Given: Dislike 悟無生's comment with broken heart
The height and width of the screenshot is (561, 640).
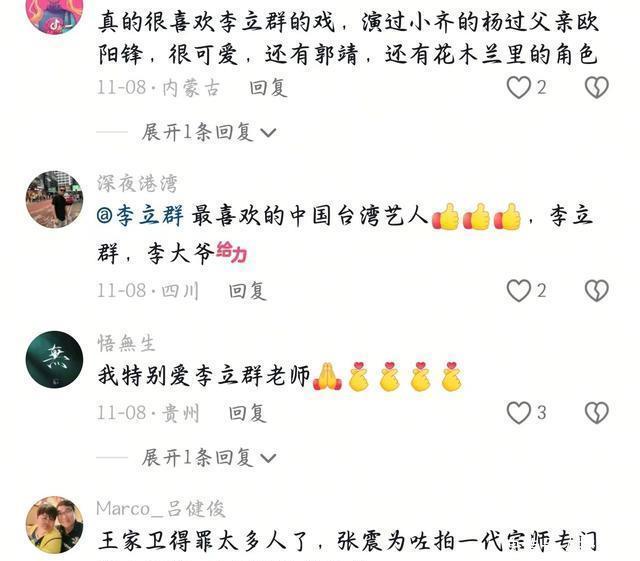Looking at the screenshot, I should [596, 412].
